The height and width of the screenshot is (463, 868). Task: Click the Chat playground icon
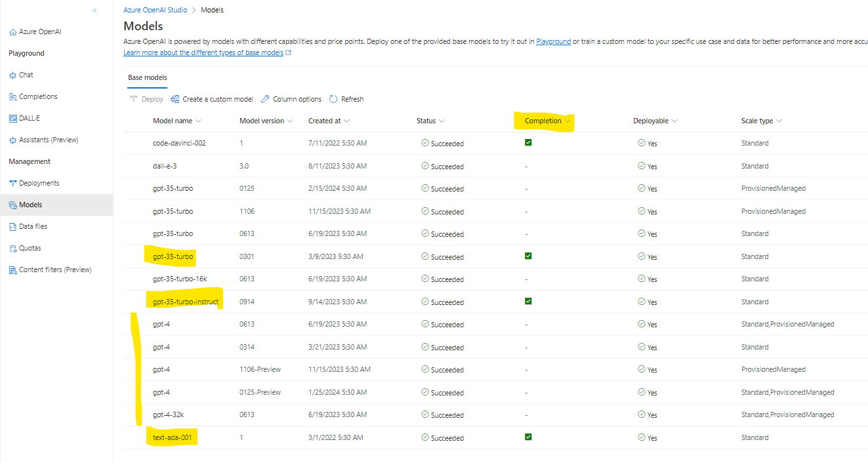point(12,75)
